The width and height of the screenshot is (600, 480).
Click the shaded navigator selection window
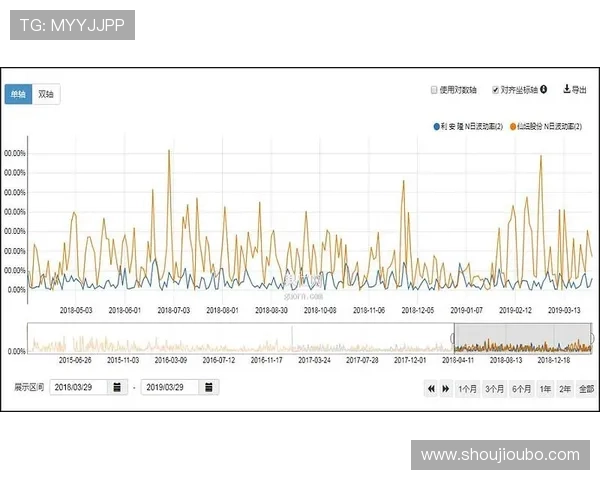[x=522, y=338]
